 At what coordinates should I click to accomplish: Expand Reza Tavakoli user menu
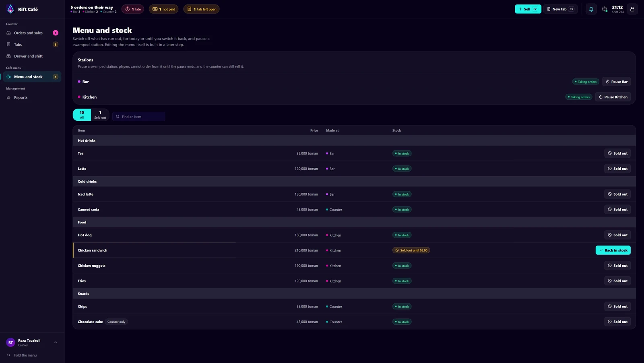point(56,342)
